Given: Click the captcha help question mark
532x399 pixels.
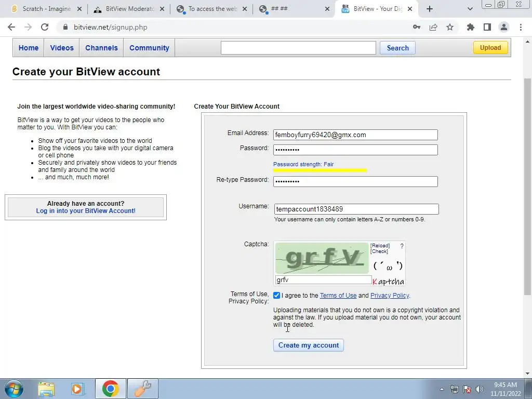Looking at the screenshot, I should click(402, 246).
